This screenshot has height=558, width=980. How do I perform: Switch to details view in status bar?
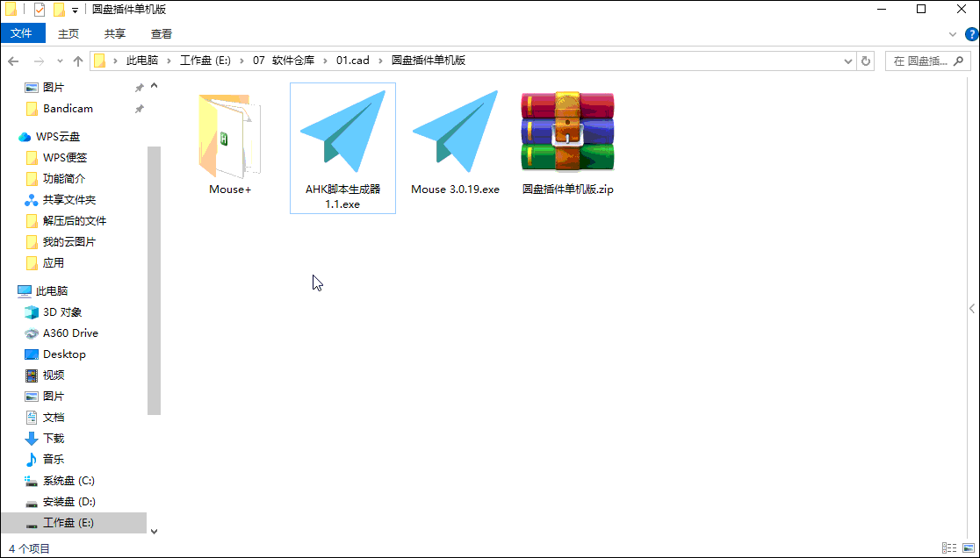point(950,547)
